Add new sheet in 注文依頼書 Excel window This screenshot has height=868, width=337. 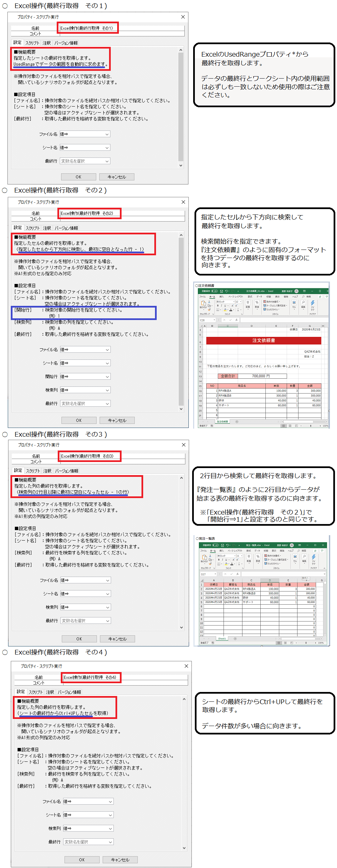coord(237,422)
